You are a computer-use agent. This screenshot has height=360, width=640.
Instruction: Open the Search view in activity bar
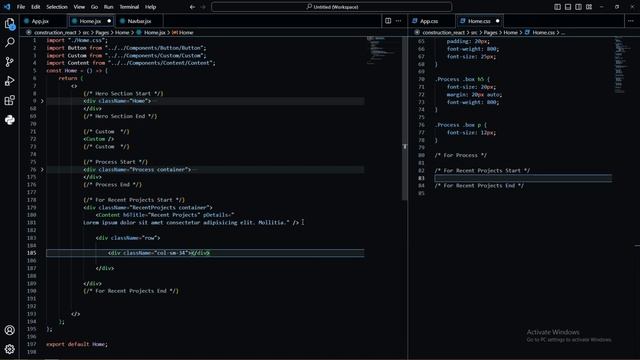[x=9, y=42]
